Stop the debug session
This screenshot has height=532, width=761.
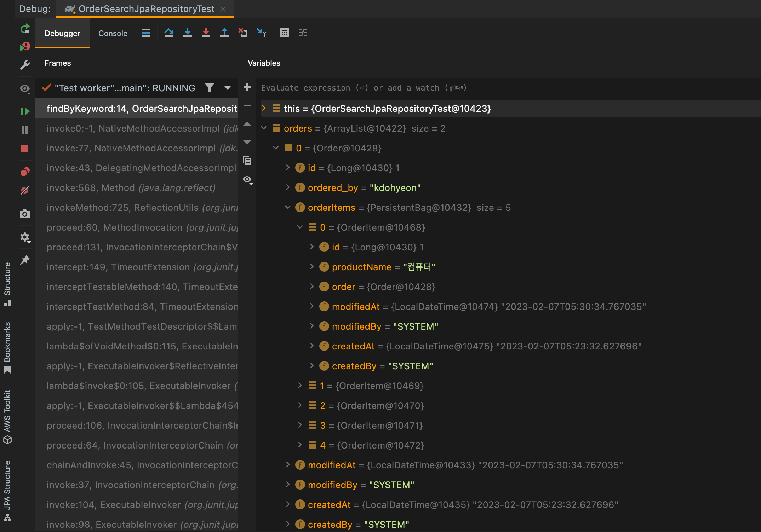[25, 149]
